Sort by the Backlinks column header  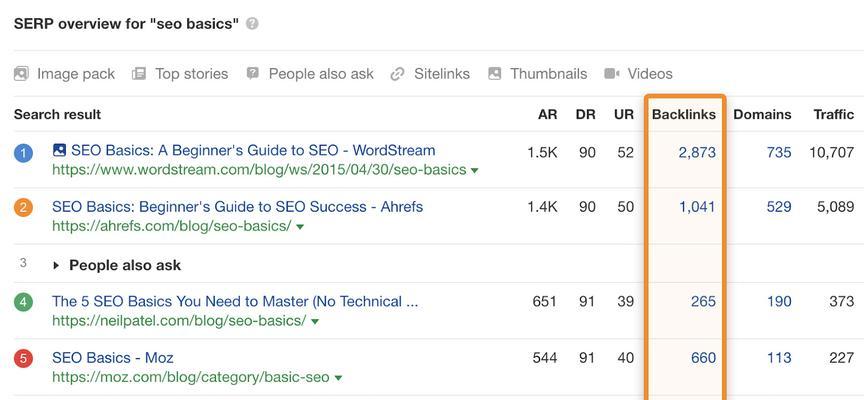tap(684, 115)
